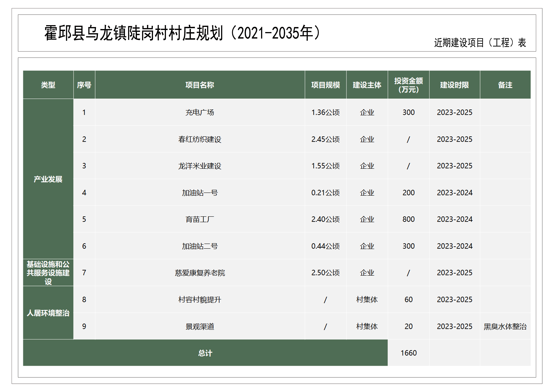
Task: Click the 序号 column header
Action: [84, 85]
